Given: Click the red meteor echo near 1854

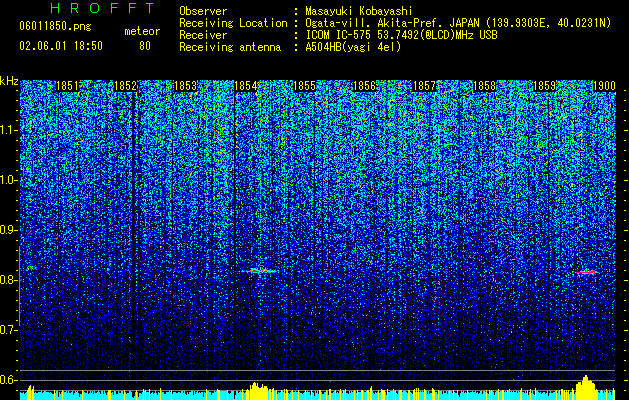Looking at the screenshot, I should [259, 271].
